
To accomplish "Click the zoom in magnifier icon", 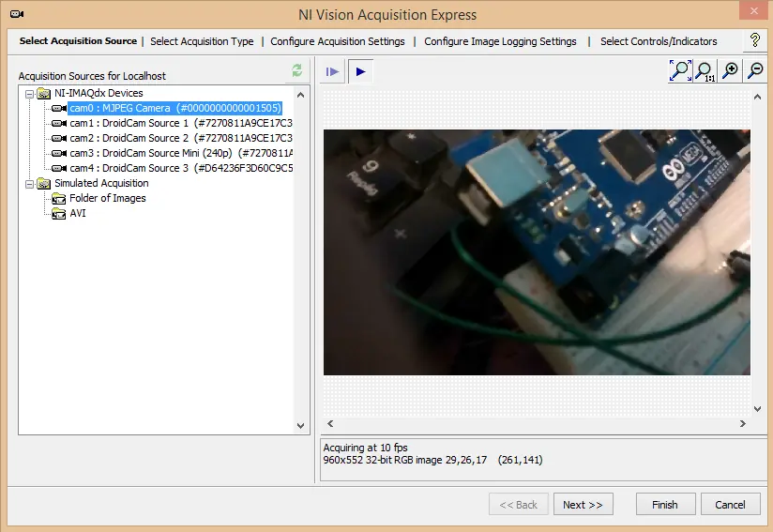I will point(730,71).
